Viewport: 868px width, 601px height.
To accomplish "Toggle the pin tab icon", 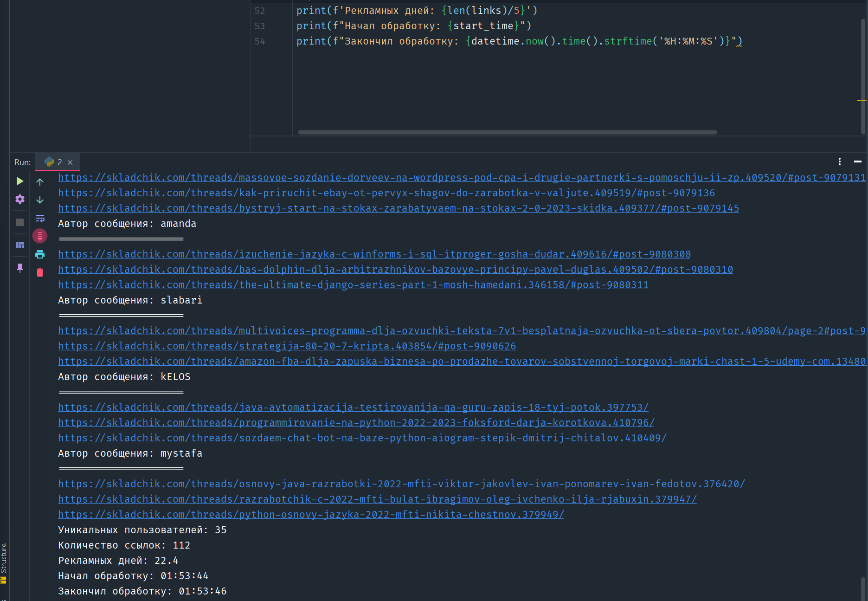I will point(20,268).
